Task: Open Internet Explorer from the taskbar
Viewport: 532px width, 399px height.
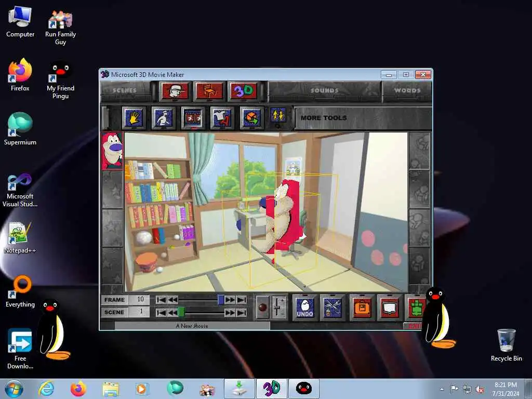Action: click(46, 389)
